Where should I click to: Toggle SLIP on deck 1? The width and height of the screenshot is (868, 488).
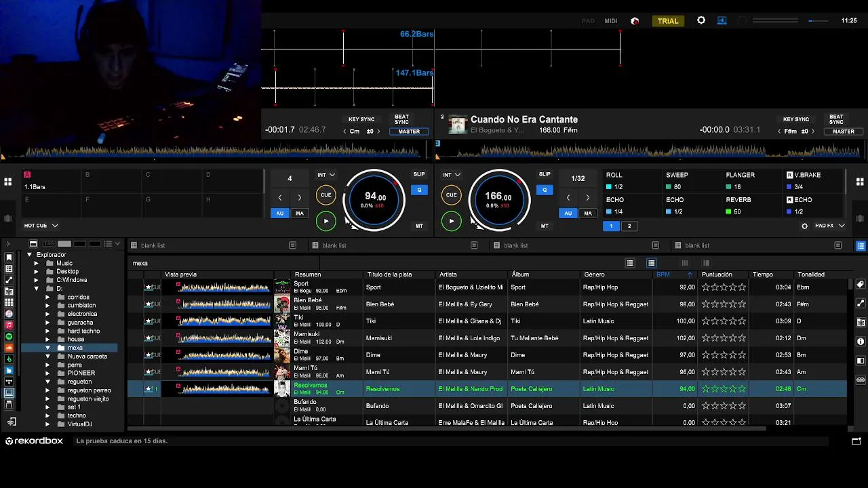point(419,174)
